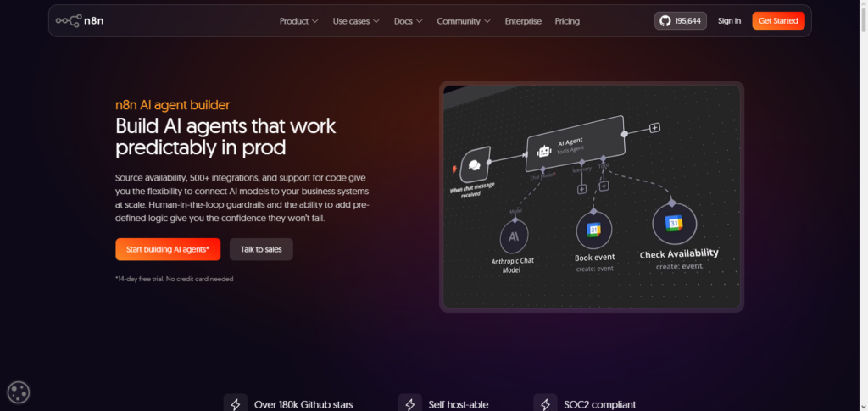Open the GitHub stars 195,644 badge
Viewport: 868px width, 411px height.
(x=681, y=21)
